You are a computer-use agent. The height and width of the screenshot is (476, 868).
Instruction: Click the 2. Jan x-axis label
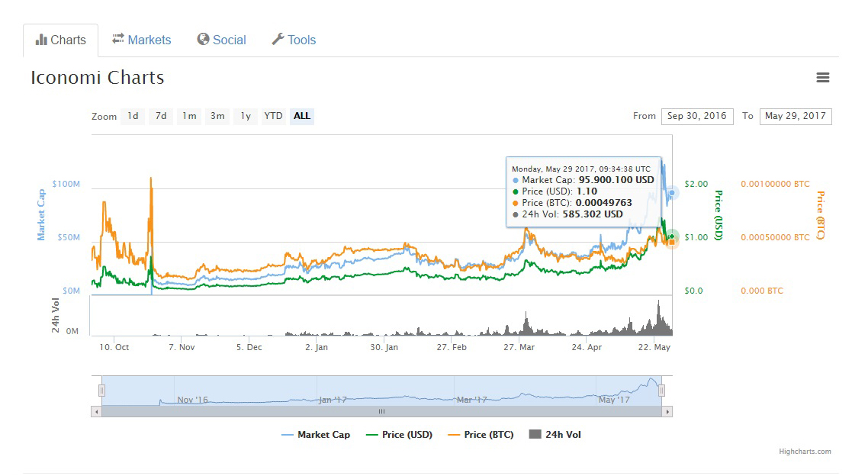click(317, 347)
